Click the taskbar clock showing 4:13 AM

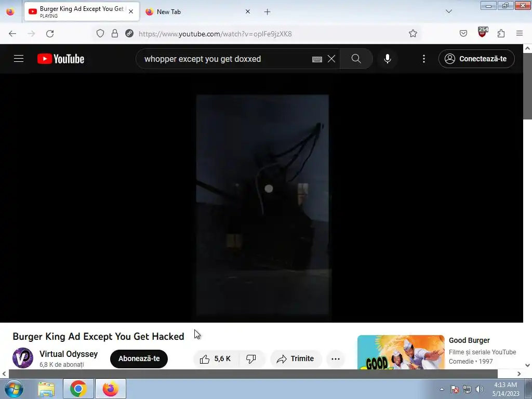click(506, 389)
